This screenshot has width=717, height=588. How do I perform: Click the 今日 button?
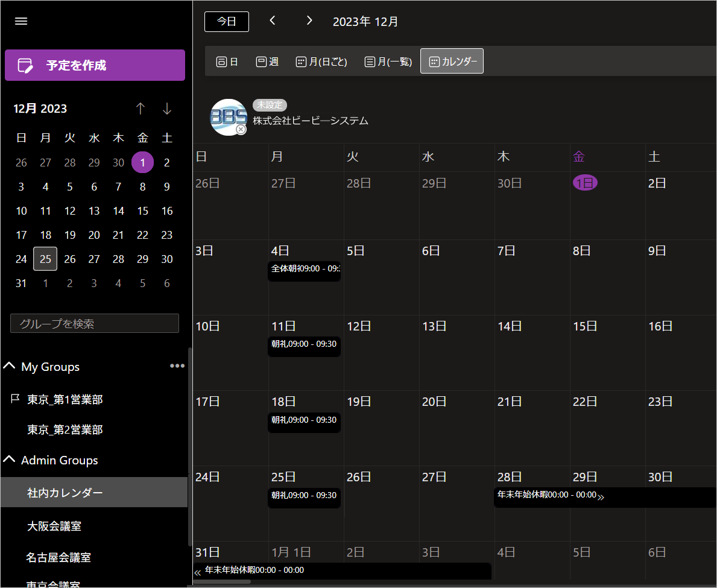[x=226, y=22]
